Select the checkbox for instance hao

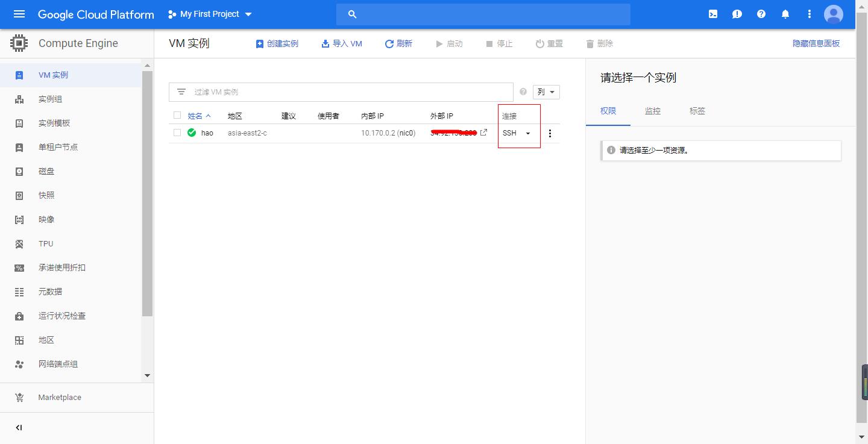177,133
